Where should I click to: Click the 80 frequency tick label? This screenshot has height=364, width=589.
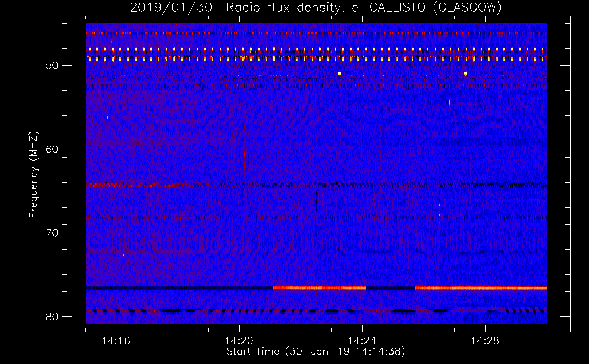(52, 317)
